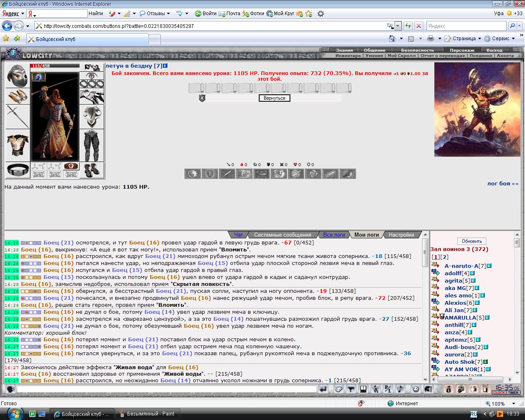The height and width of the screenshot is (420, 525).
Task: Open the Знания menu
Action: (x=344, y=50)
